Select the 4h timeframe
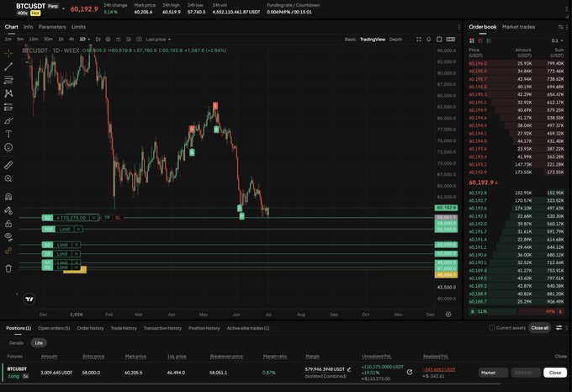 [71, 40]
